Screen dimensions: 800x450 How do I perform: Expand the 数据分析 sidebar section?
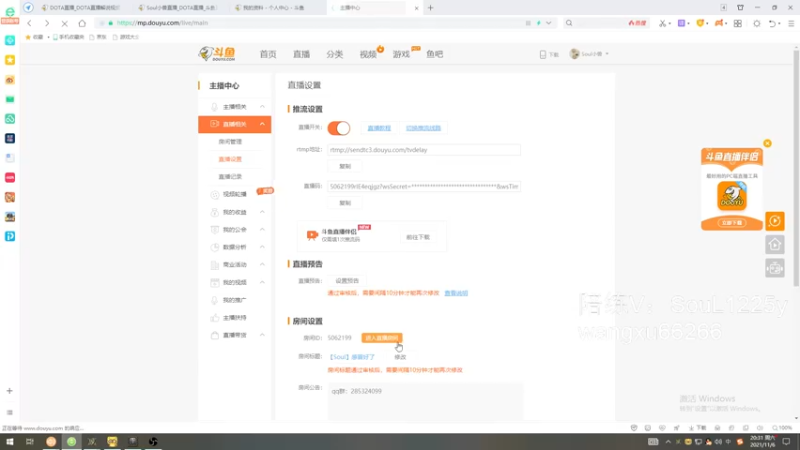(x=262, y=247)
